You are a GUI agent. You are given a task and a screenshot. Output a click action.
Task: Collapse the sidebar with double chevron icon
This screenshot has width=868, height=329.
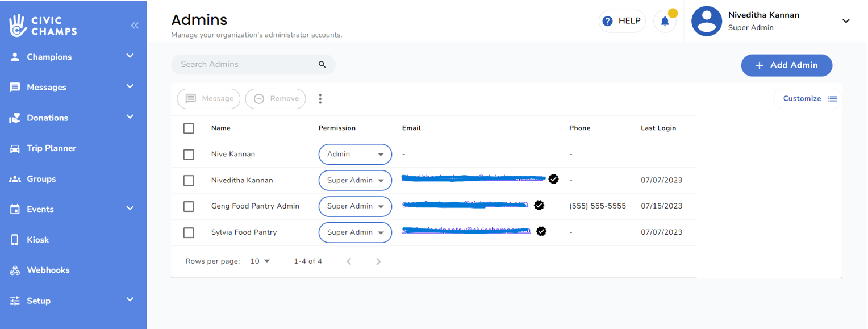(x=135, y=26)
